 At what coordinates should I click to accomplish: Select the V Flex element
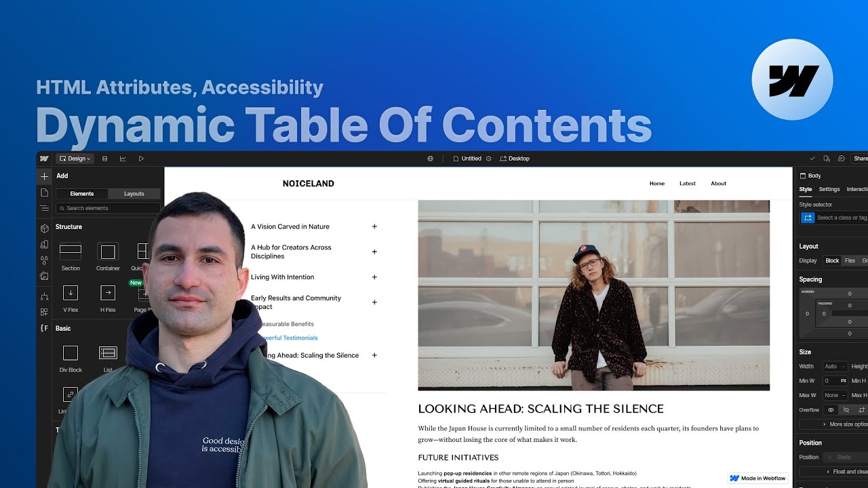(71, 298)
